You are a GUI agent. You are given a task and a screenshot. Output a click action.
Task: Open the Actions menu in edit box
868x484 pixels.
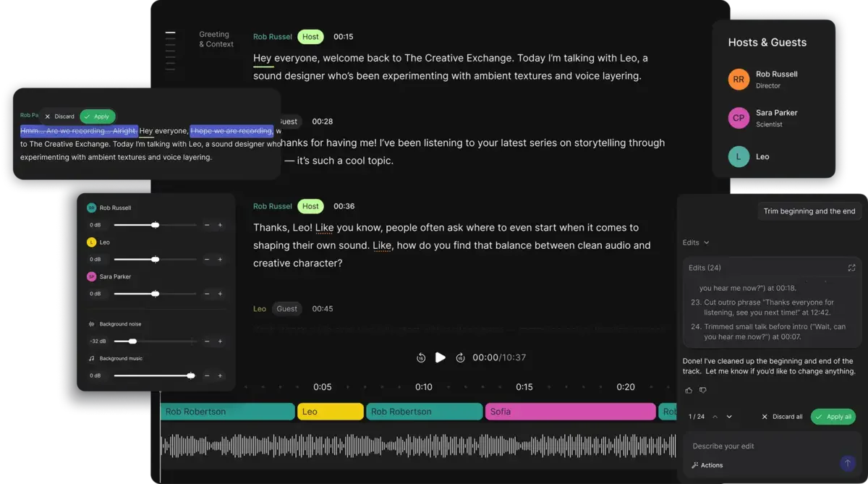pyautogui.click(x=707, y=465)
